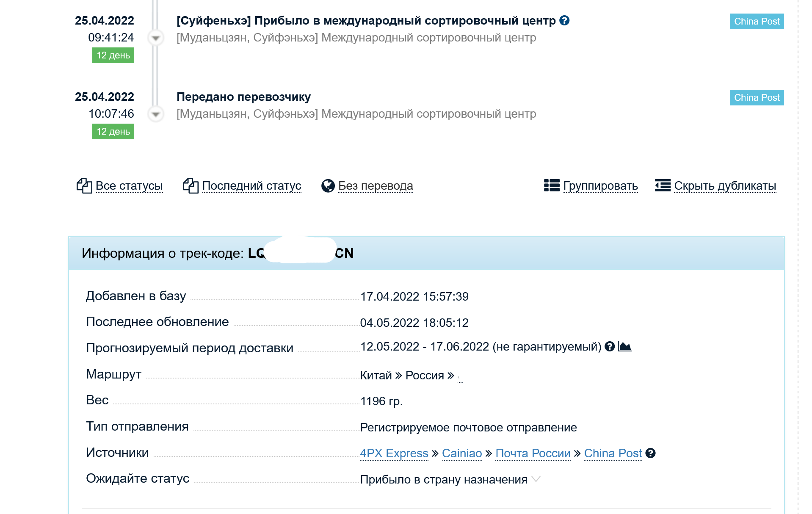
Task: Open the Почта России source link
Action: pos(533,453)
